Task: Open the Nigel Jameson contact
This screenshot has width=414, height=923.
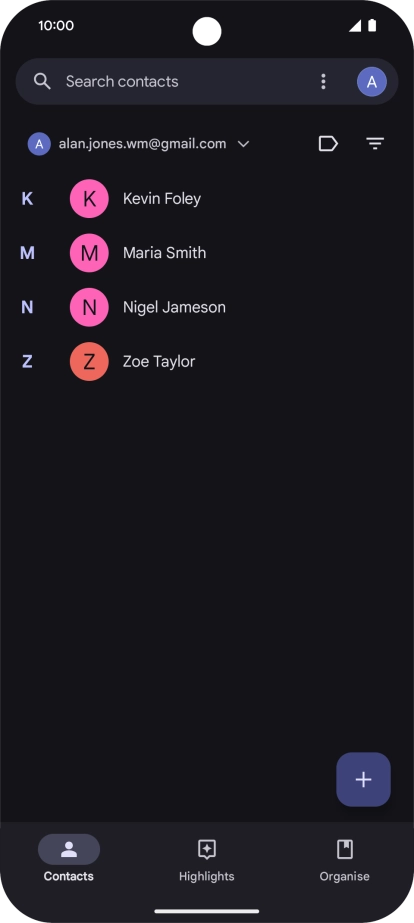Action: click(x=207, y=307)
